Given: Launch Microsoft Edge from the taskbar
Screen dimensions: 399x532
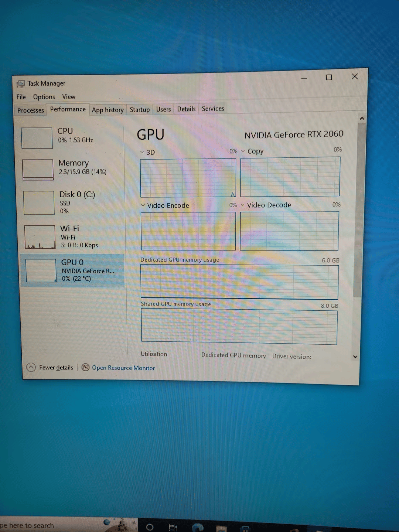Looking at the screenshot, I should pyautogui.click(x=198, y=528).
